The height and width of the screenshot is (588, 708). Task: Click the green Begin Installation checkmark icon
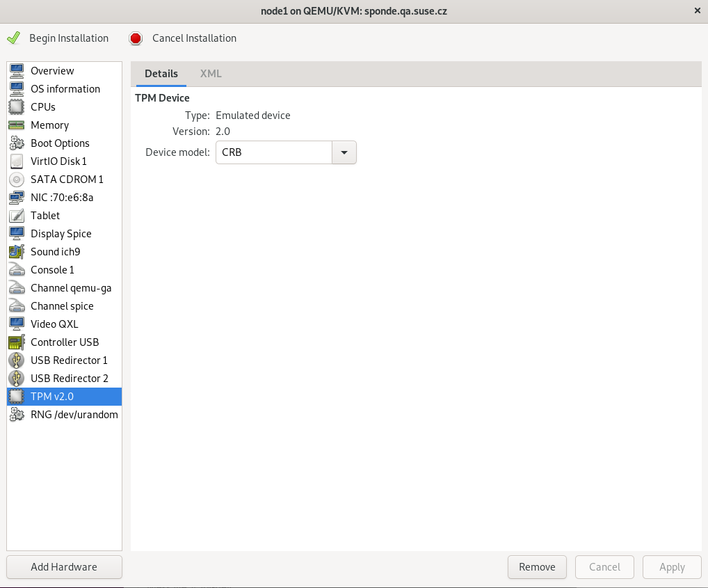tap(13, 38)
